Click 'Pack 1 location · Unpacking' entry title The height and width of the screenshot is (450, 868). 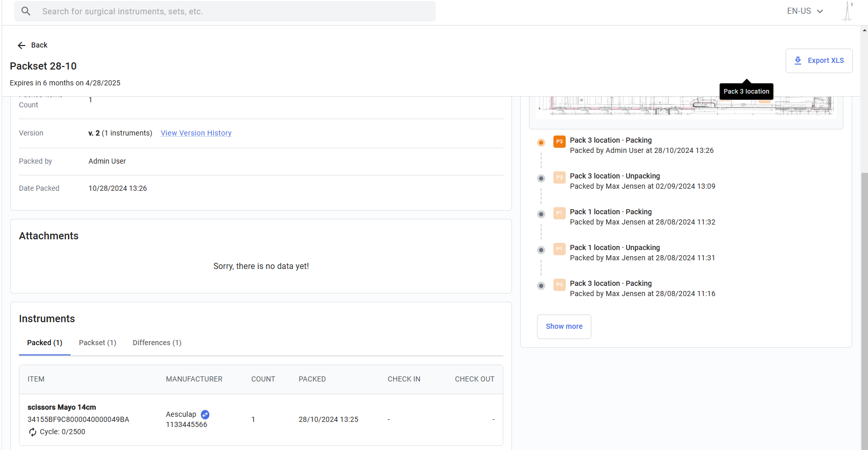point(615,248)
